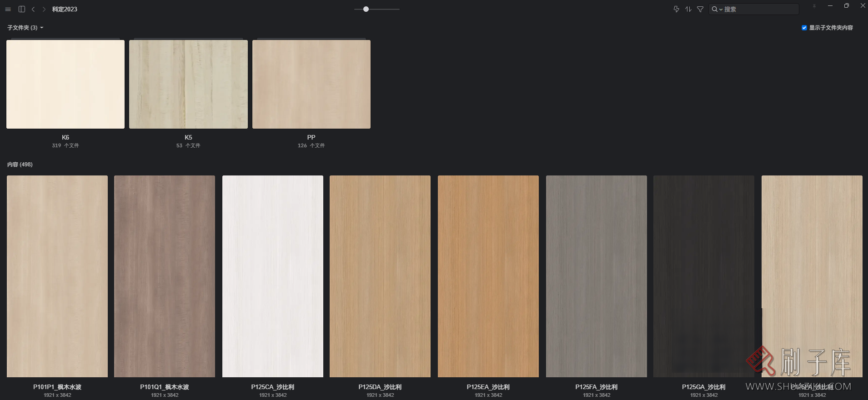Open the PP subfolder with 126 files
This screenshot has width=868, height=400.
pos(311,85)
